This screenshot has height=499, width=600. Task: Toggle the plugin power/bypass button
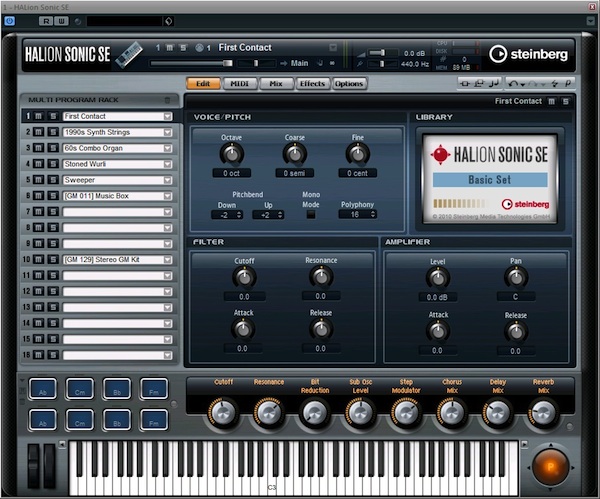(10, 21)
